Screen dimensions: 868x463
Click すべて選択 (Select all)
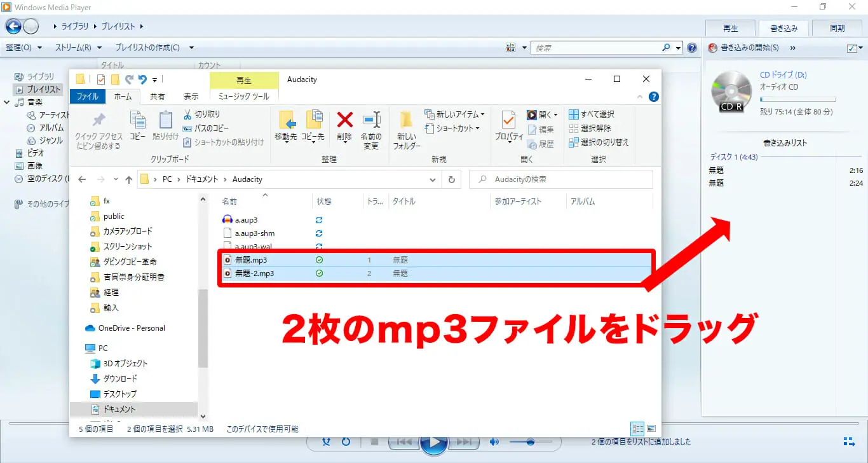[591, 114]
